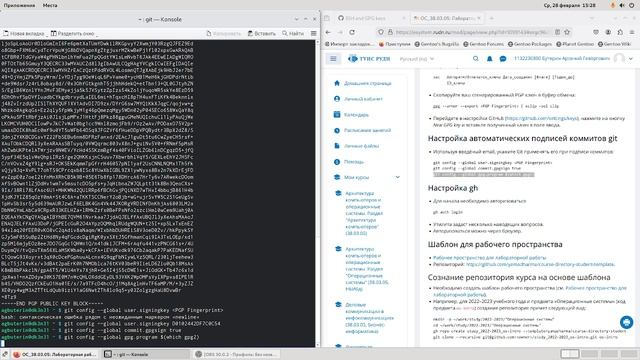Image resolution: width=640 pixels, height=360 pixels.
Task: Open Календарь in sidebar
Action: 351,115
